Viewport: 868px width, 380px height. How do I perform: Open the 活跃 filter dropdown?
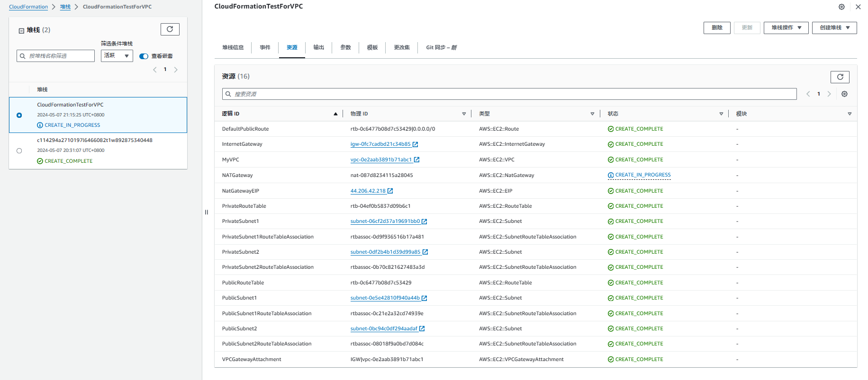pyautogui.click(x=117, y=56)
